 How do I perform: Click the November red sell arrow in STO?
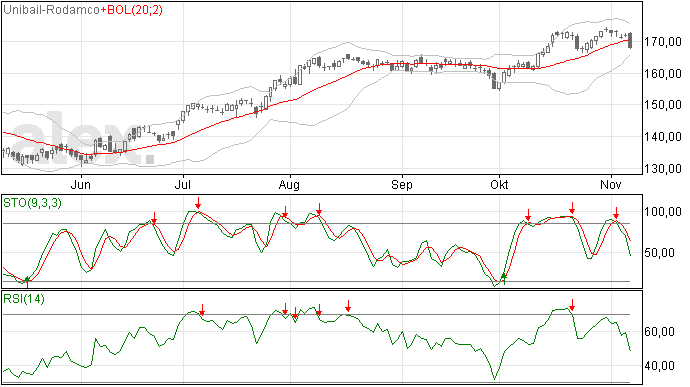click(x=616, y=213)
